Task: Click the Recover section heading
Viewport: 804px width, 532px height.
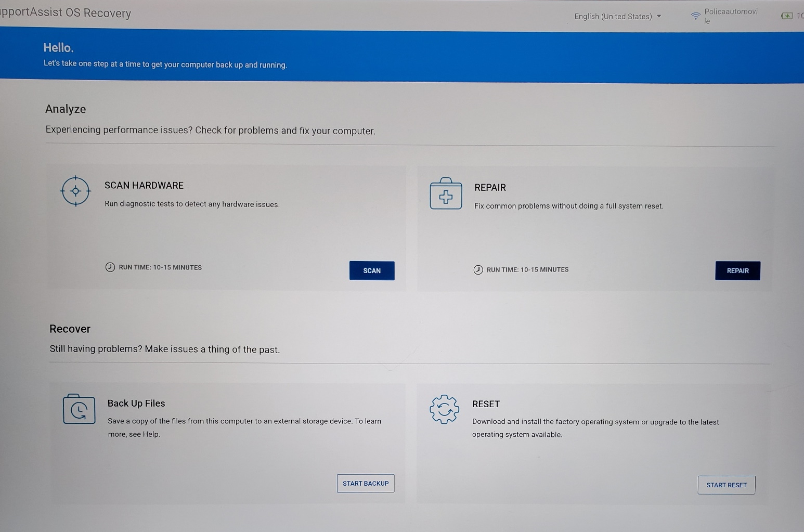Action: point(70,329)
